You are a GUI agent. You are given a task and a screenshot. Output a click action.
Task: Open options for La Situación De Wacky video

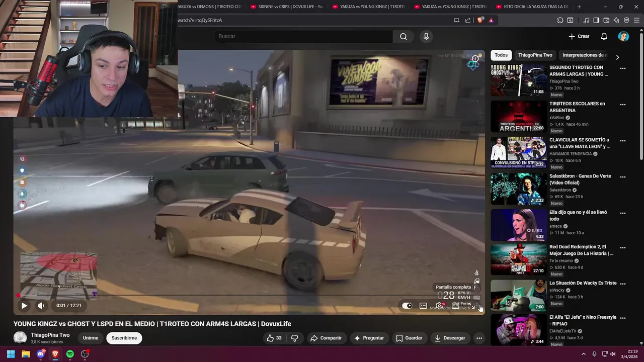click(623, 284)
